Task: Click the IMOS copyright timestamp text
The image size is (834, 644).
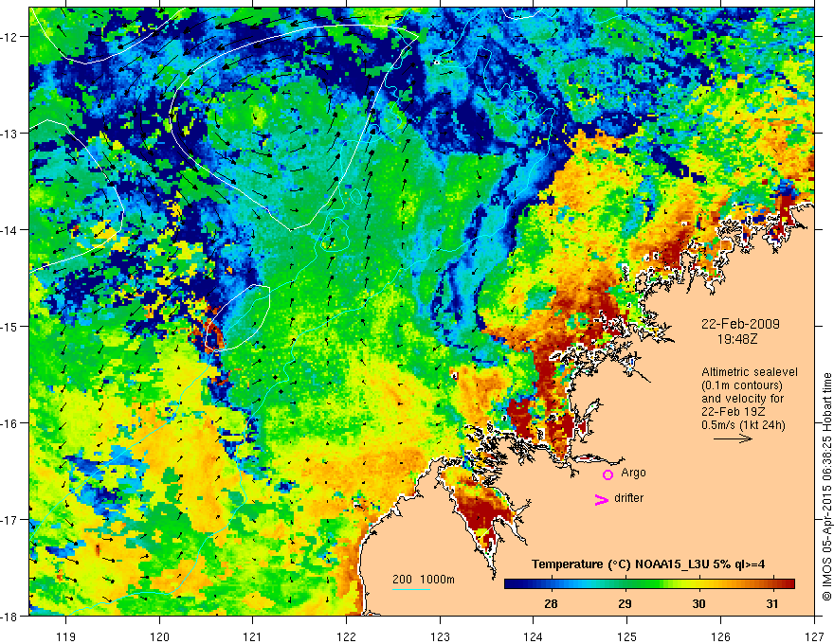Action: 826,487
